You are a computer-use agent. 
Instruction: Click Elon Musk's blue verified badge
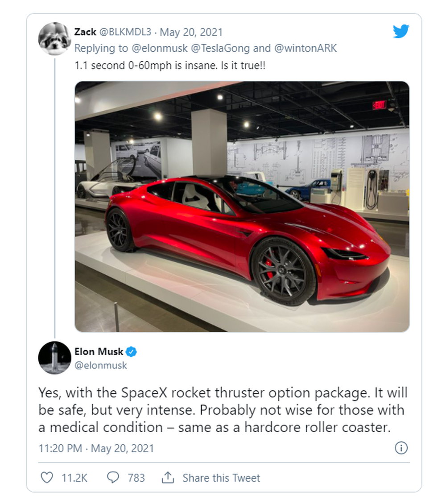tap(131, 352)
